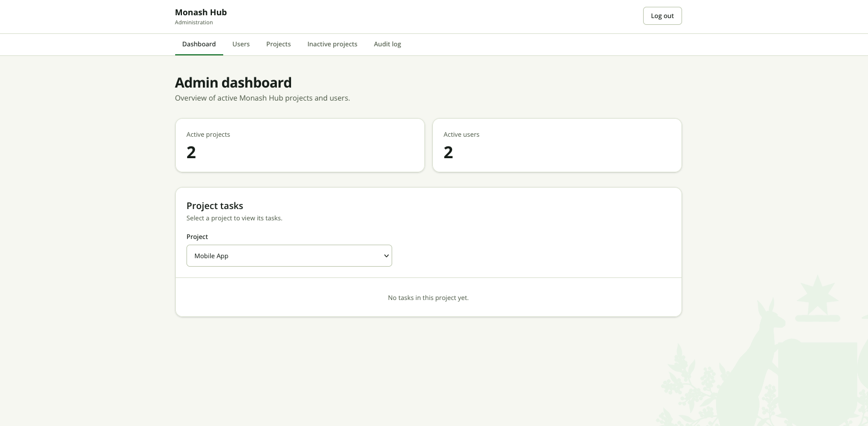
Task: Click 'Select a project to view its tasks.' text
Action: click(x=235, y=218)
